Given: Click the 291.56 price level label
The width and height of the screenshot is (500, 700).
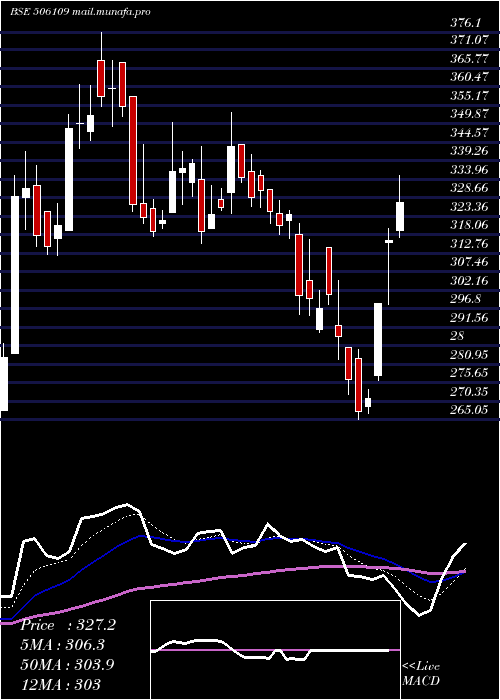Looking at the screenshot, I should (469, 317).
